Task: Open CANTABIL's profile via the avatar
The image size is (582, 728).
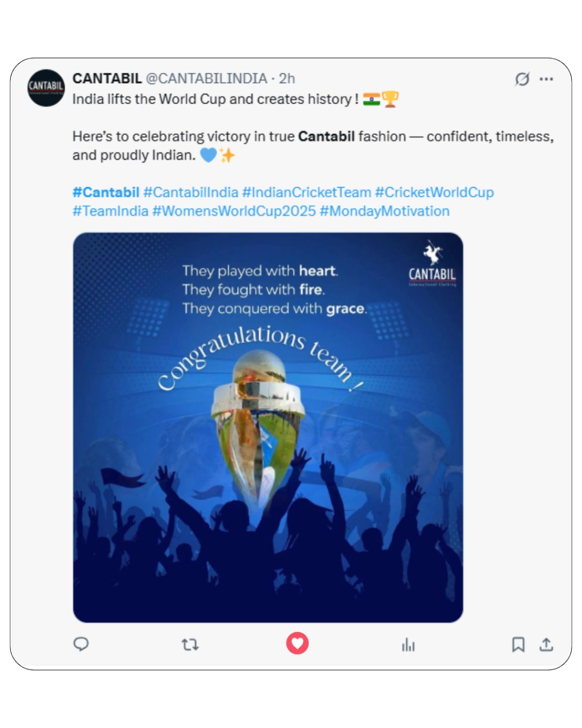Action: (47, 88)
